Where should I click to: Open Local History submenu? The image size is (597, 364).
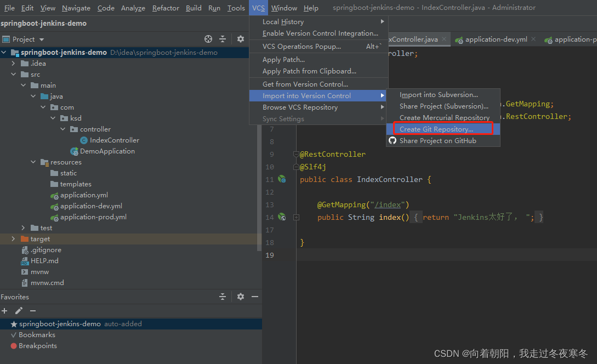[x=319, y=22]
